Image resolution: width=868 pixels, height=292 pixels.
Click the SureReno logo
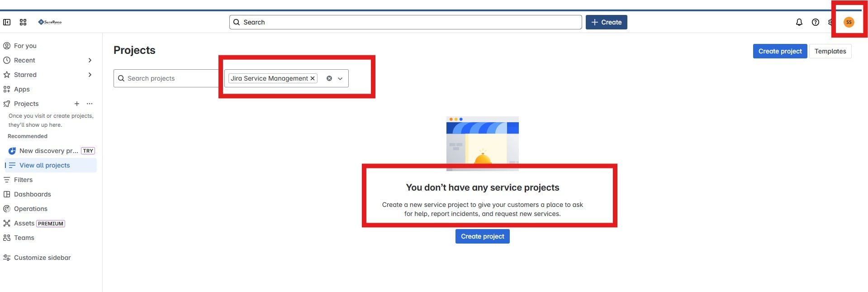[x=50, y=22]
